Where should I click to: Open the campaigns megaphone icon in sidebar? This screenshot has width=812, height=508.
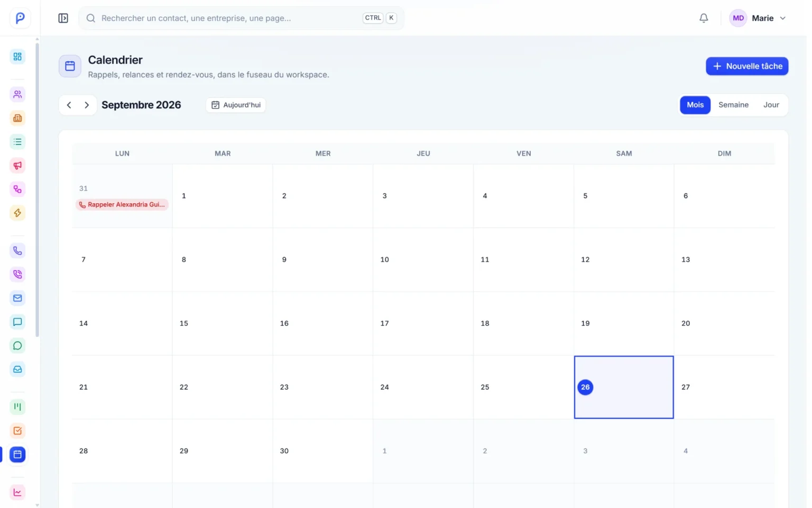click(x=17, y=166)
